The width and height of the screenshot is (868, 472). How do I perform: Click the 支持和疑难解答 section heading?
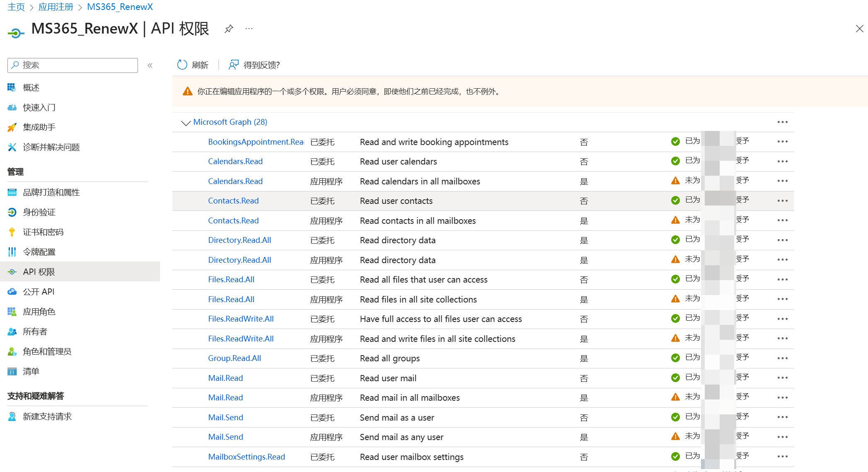click(x=36, y=396)
